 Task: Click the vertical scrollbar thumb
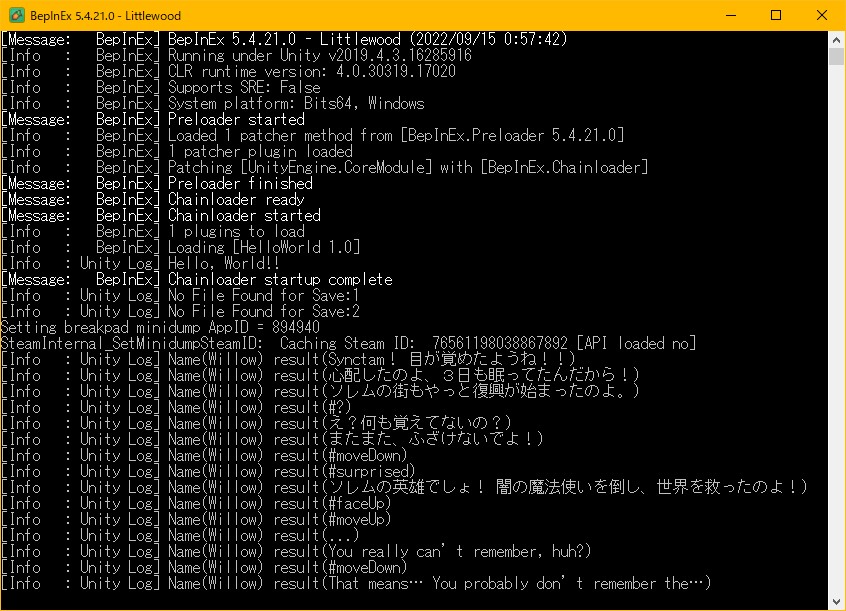pos(836,56)
